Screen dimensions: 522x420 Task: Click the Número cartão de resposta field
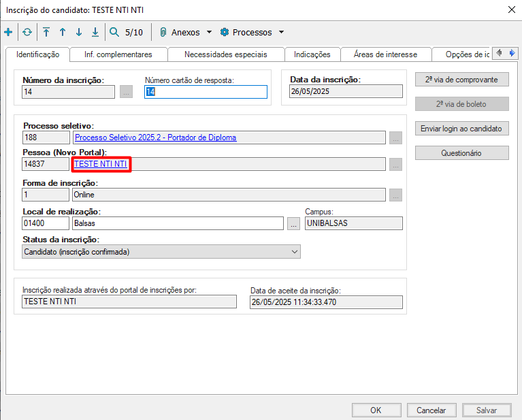pyautogui.click(x=206, y=92)
